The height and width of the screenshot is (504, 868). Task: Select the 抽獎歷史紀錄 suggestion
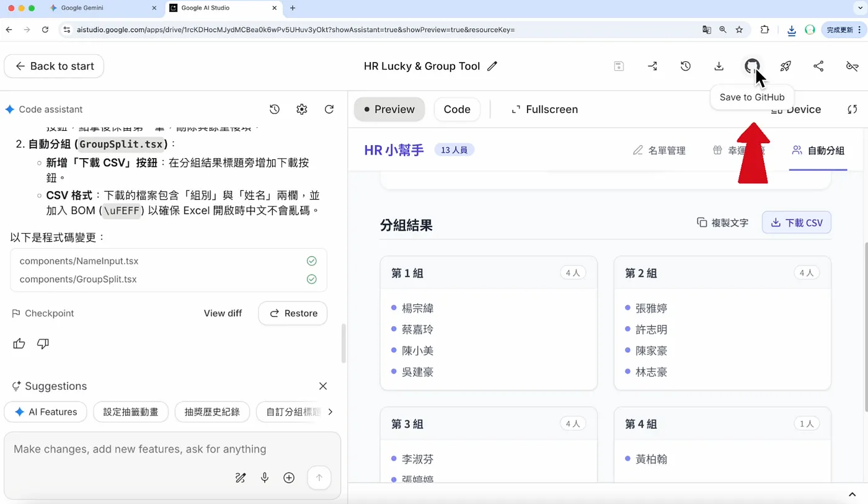212,412
